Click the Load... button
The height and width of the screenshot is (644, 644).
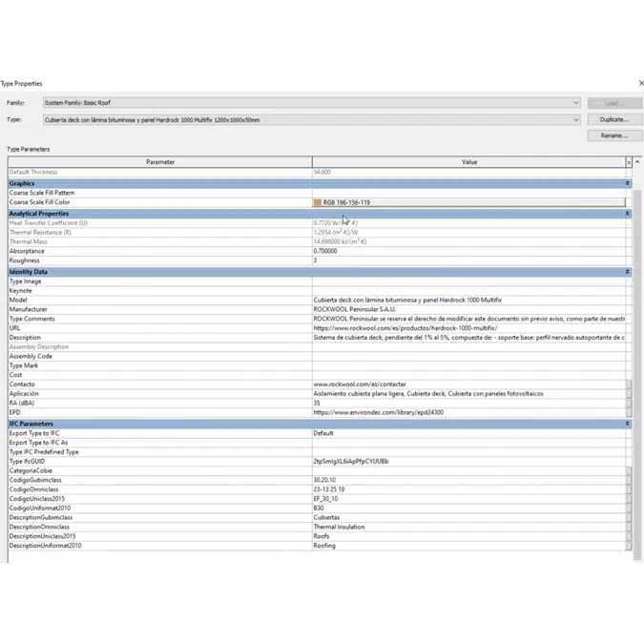(x=614, y=103)
